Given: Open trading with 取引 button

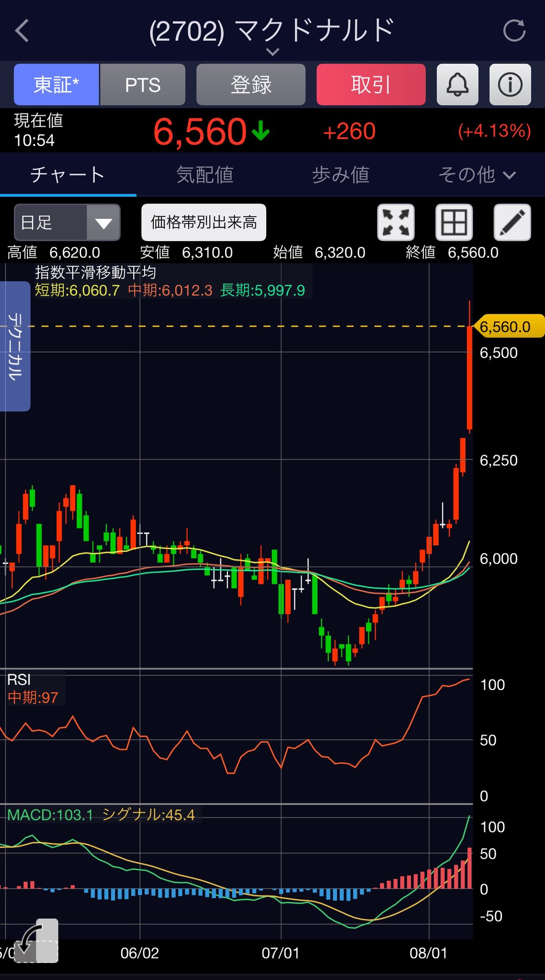Looking at the screenshot, I should point(371,85).
